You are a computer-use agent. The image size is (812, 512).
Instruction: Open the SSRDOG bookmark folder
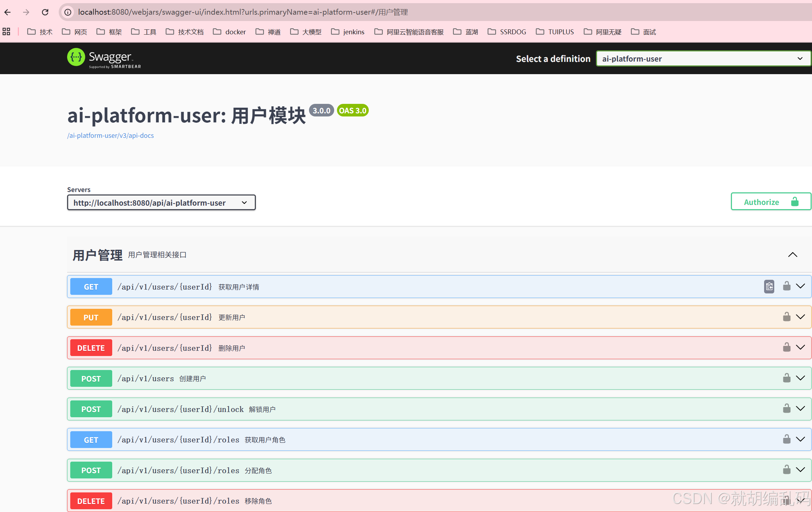[x=507, y=32]
